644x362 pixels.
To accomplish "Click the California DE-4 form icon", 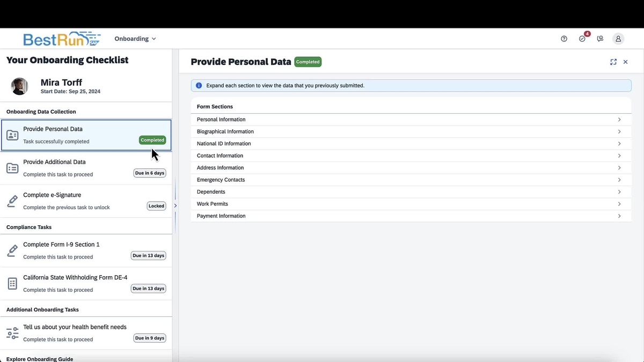I will [12, 283].
